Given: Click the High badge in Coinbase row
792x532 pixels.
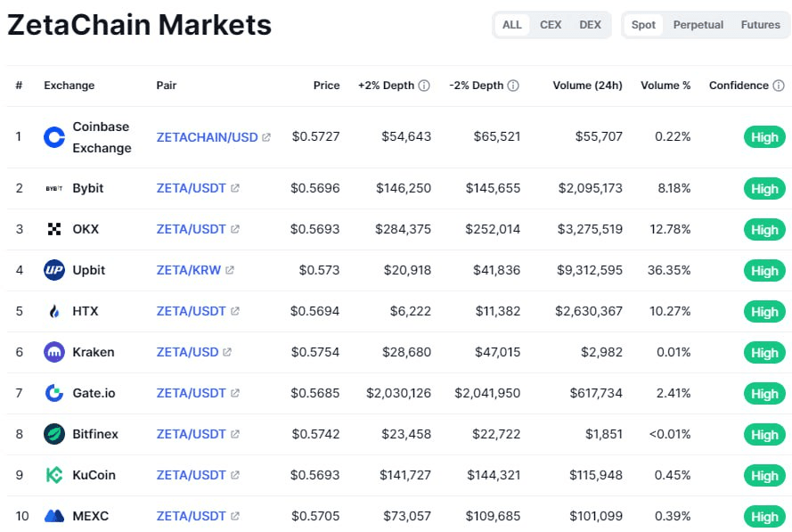Looking at the screenshot, I should coord(764,137).
